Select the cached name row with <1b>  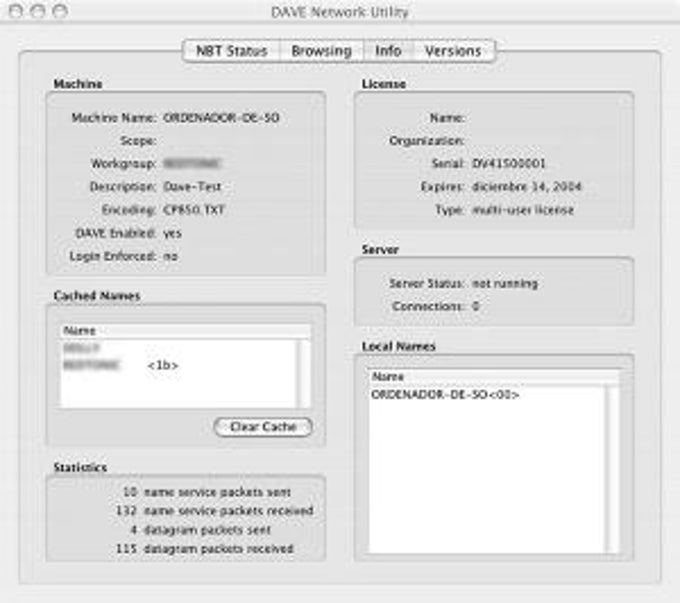[179, 365]
